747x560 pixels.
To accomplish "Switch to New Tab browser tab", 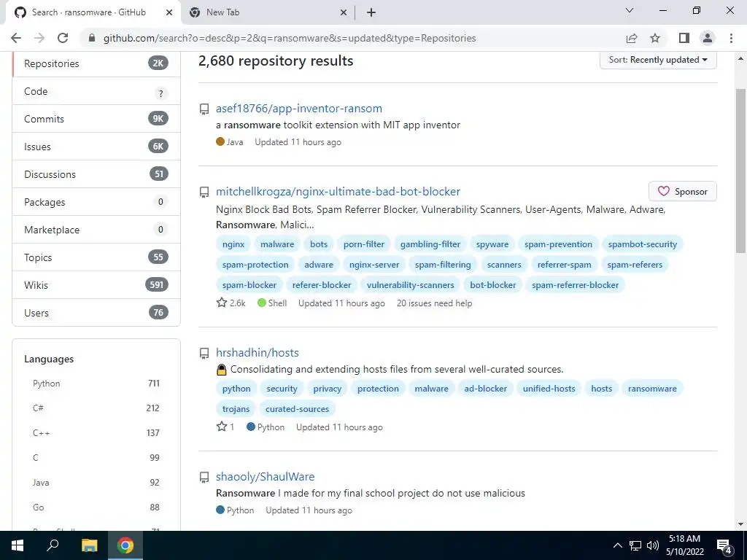I will (268, 12).
